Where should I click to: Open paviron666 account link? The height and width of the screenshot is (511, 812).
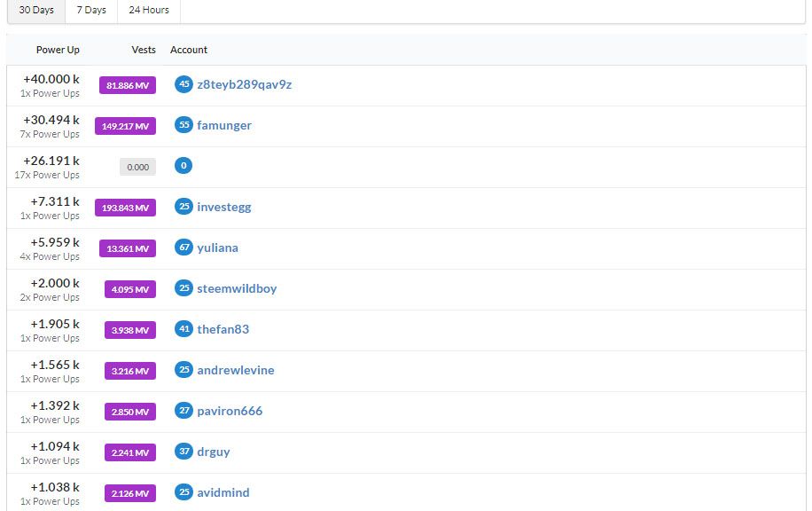[230, 411]
